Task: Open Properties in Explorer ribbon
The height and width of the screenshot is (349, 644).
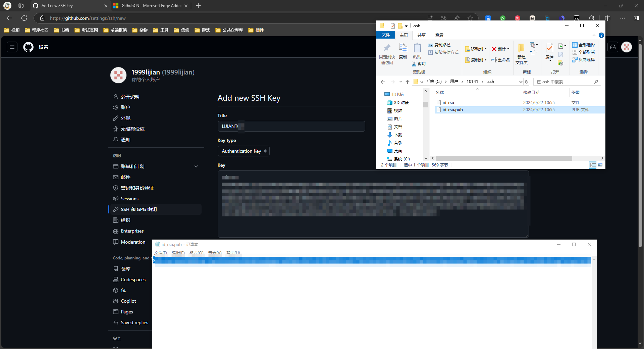Action: coord(549,51)
